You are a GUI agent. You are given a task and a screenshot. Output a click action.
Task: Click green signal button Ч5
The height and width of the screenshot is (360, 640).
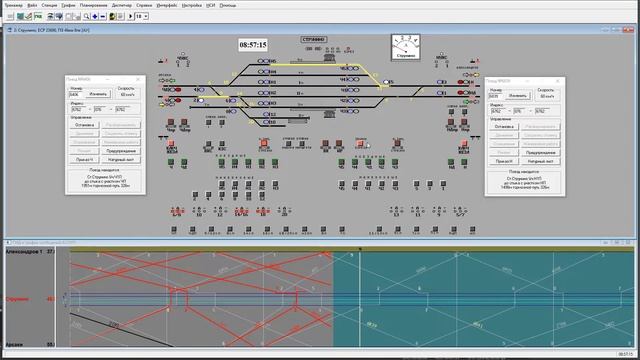(x=341, y=163)
